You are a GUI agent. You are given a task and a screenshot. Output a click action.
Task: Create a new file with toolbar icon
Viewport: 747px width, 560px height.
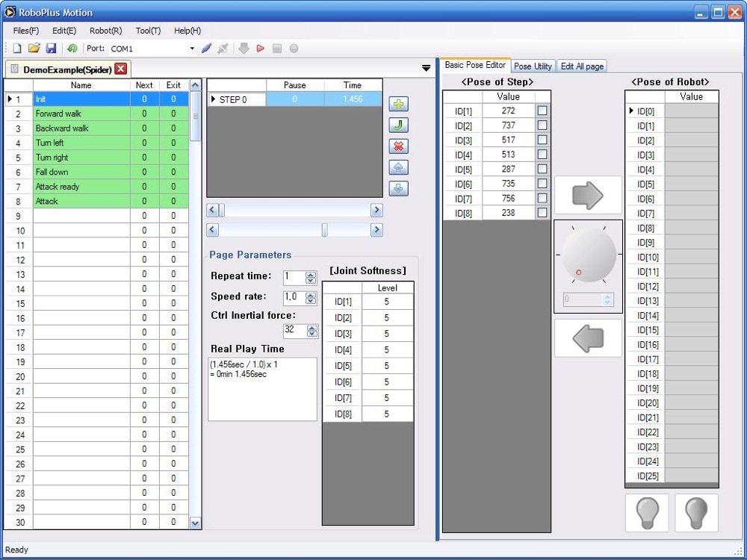(17, 48)
